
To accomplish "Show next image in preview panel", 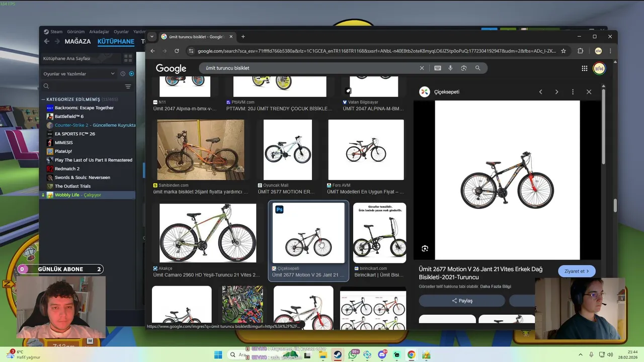I will coord(556,92).
